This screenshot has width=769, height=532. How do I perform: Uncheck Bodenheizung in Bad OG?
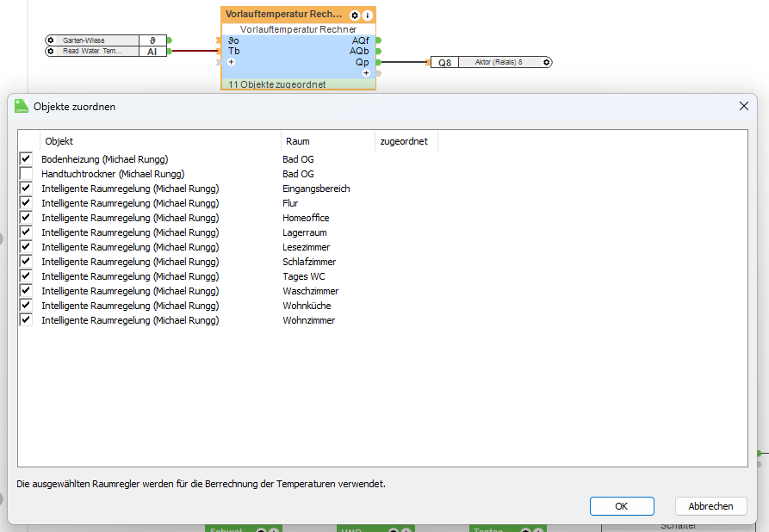point(26,159)
